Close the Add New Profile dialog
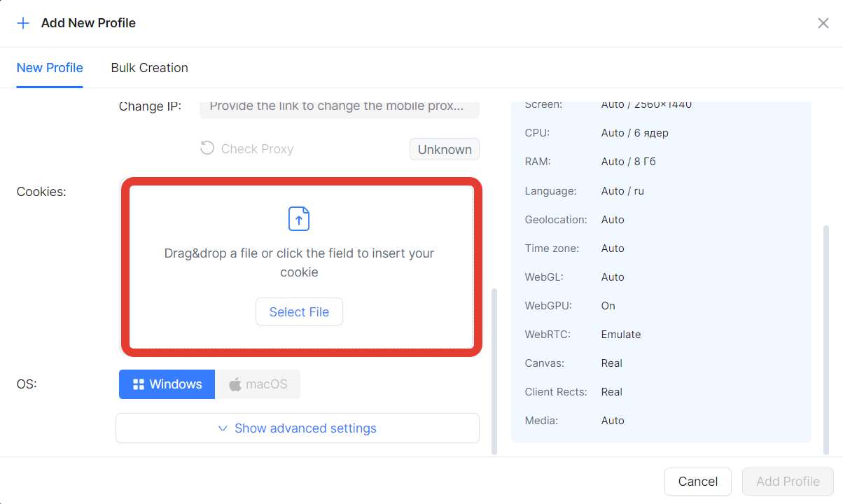843x504 pixels. click(823, 23)
